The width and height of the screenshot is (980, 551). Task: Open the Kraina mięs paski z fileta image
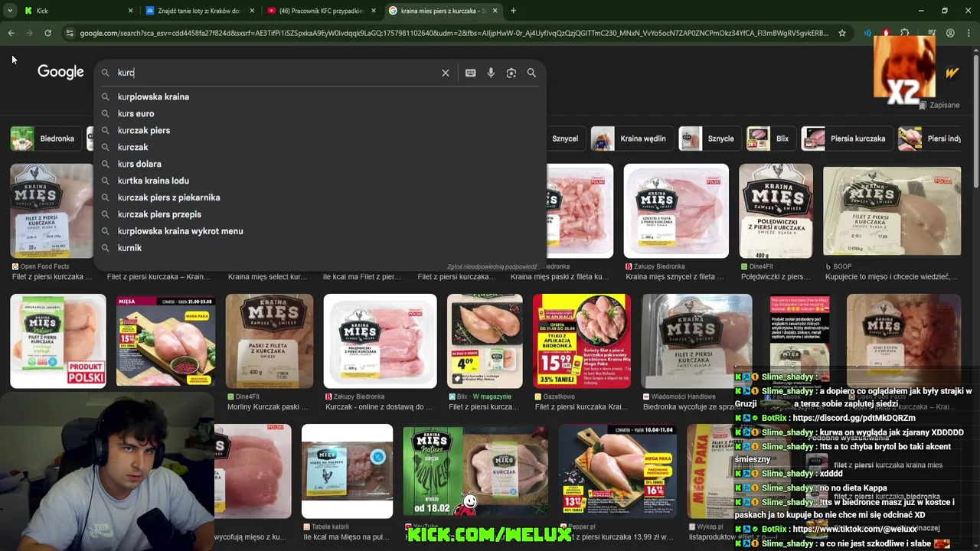click(580, 210)
